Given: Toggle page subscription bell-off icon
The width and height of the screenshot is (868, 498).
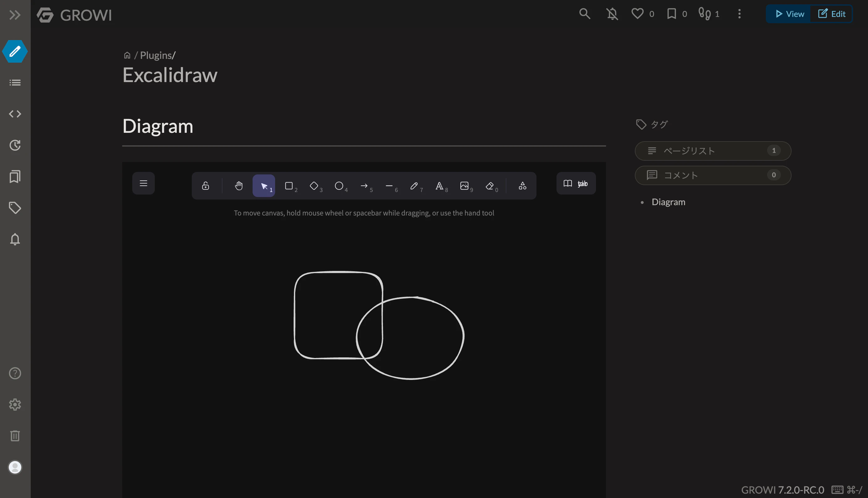Looking at the screenshot, I should click(612, 14).
